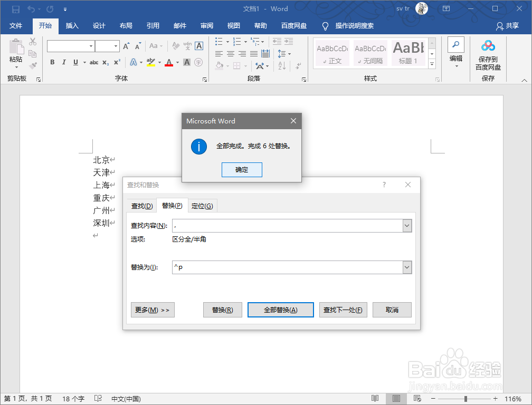The width and height of the screenshot is (532, 405).
Task: Open the 插入 ribbon tab
Action: pos(72,26)
